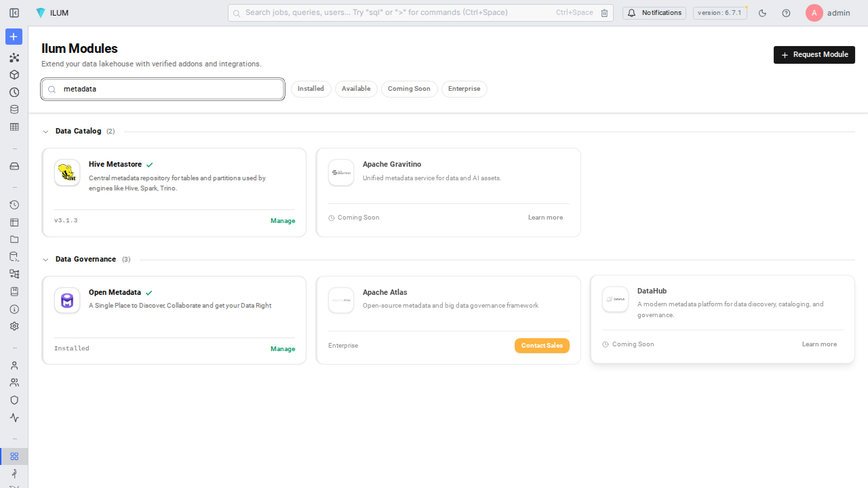Open the notebook bookmark icon in sidebar
The height and width of the screenshot is (488, 868).
point(14,291)
